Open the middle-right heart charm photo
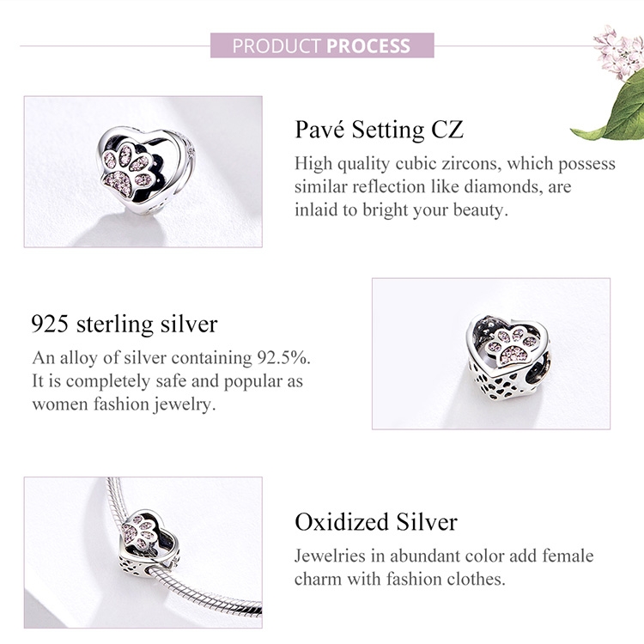Screen dimensions: 644x644 point(490,353)
